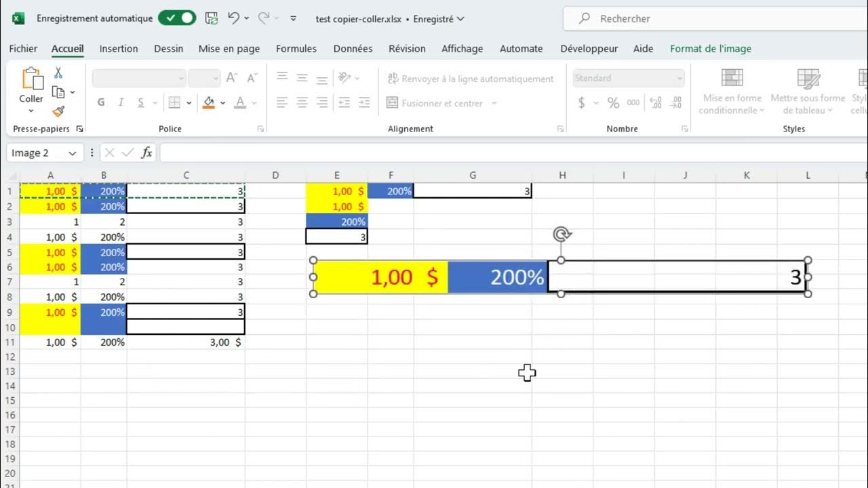Expand the Name Box dropdown showing Image 2
This screenshot has height=488, width=868.
tap(73, 153)
